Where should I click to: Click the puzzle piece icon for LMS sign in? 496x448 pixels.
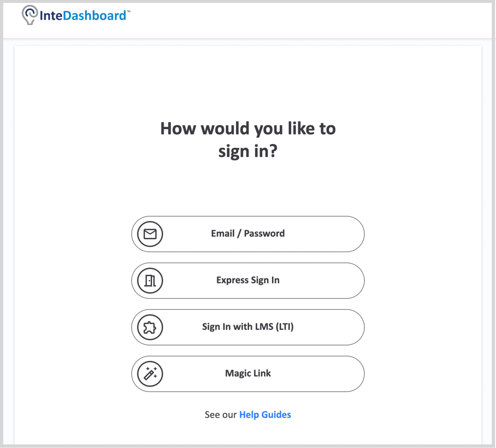pos(150,327)
